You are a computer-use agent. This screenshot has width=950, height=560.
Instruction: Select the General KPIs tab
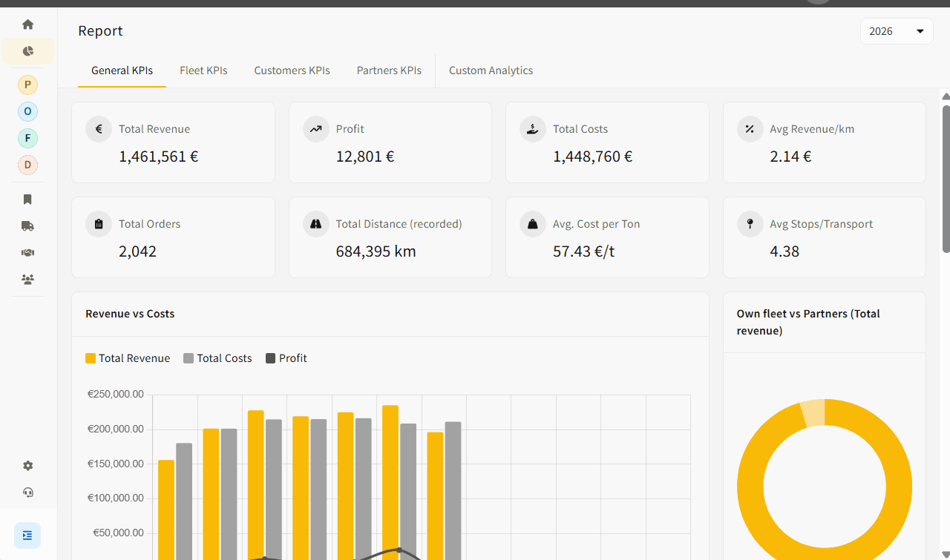122,70
